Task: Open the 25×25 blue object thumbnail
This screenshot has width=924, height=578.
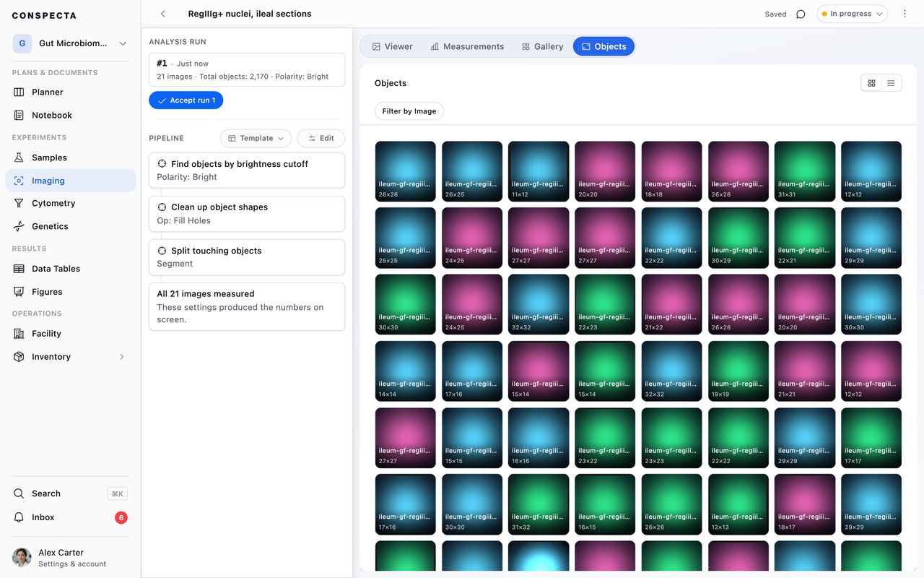Action: [x=406, y=238]
